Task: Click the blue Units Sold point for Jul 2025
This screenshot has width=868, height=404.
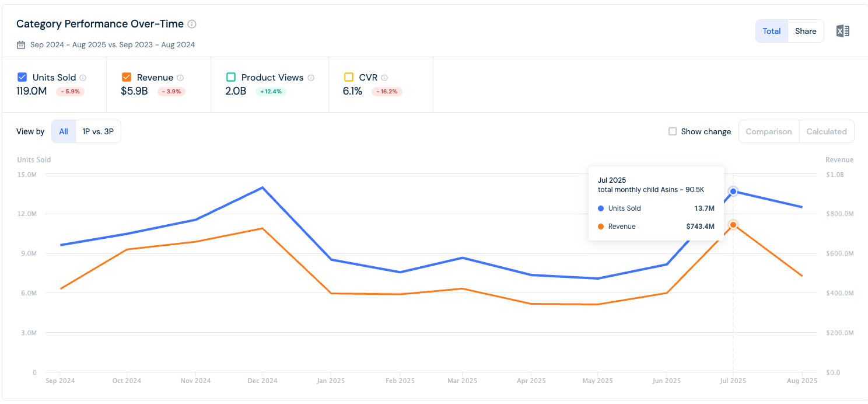Action: click(733, 191)
